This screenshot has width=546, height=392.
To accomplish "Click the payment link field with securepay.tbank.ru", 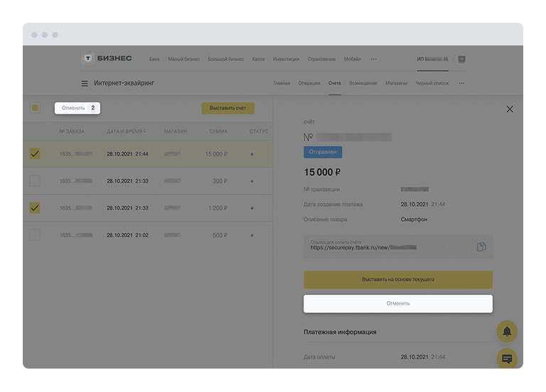I will (398, 246).
